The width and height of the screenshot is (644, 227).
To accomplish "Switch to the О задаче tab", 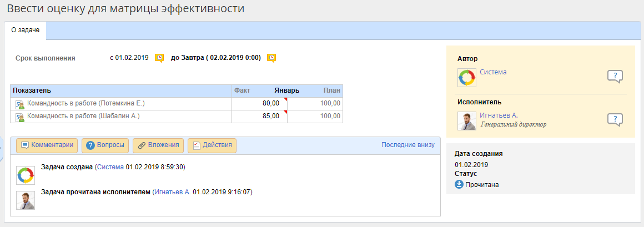I will [x=26, y=31].
